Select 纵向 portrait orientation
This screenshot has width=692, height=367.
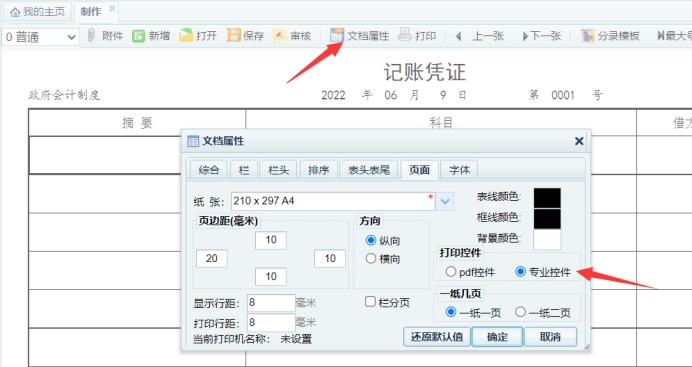pyautogui.click(x=371, y=240)
